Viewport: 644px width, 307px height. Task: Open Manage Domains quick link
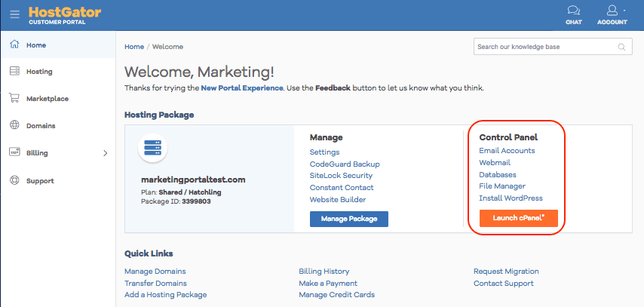coord(155,272)
